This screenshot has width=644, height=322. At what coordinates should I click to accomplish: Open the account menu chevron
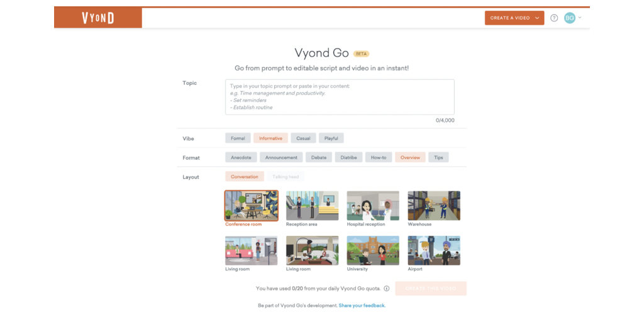(x=580, y=18)
